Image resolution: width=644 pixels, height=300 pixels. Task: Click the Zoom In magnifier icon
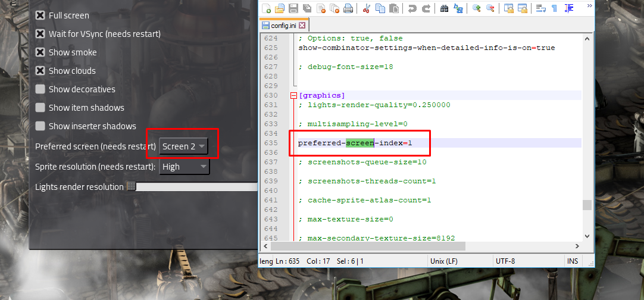tap(476, 8)
